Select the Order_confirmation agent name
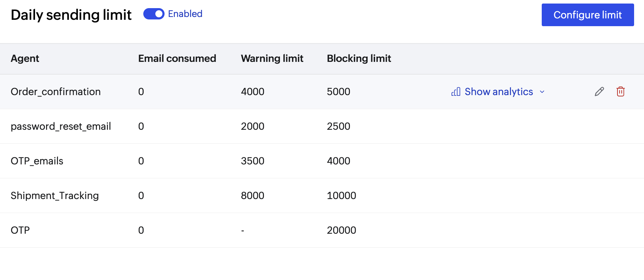Image resolution: width=644 pixels, height=280 pixels. (x=56, y=92)
